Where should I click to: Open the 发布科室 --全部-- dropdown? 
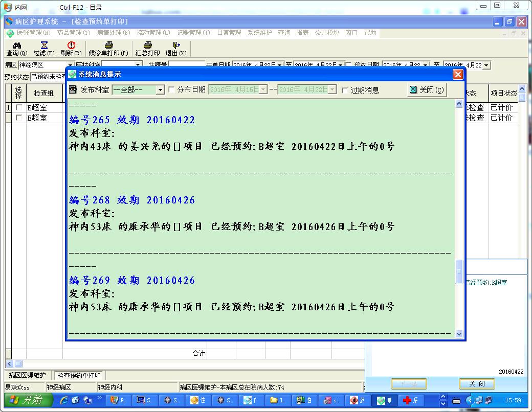click(160, 90)
